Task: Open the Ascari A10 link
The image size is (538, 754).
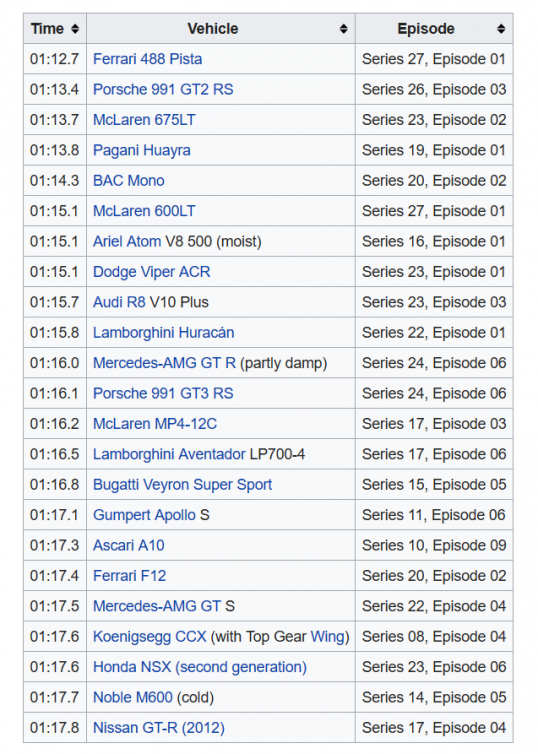Action: (129, 545)
